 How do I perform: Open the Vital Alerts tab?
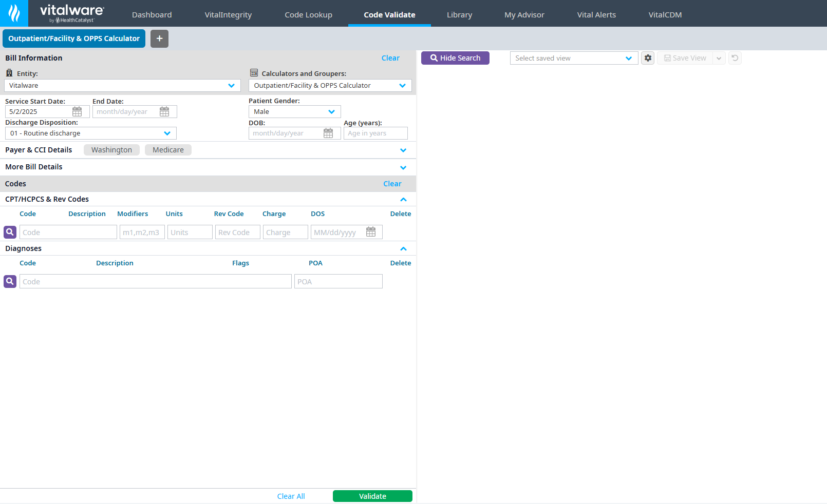[596, 15]
